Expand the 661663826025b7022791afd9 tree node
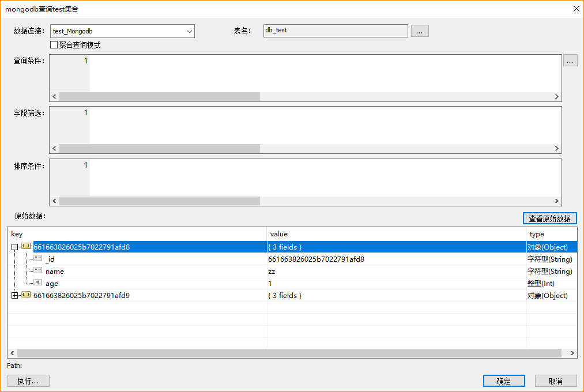This screenshot has height=392, width=584. pyautogui.click(x=15, y=295)
